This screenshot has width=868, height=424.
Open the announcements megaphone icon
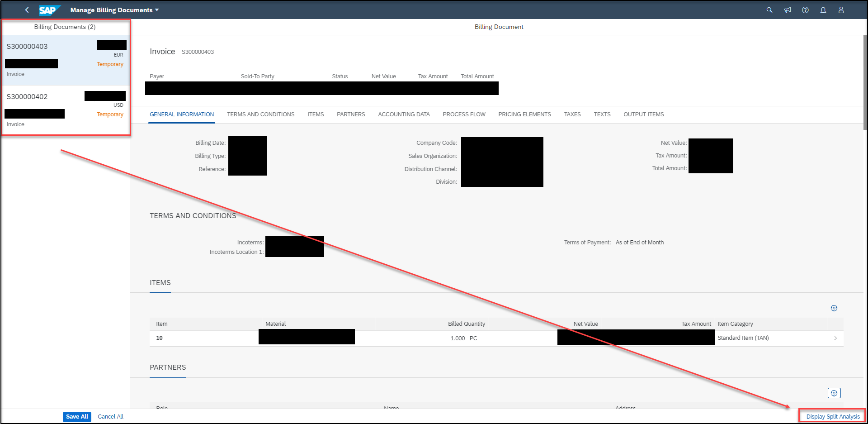coord(788,10)
